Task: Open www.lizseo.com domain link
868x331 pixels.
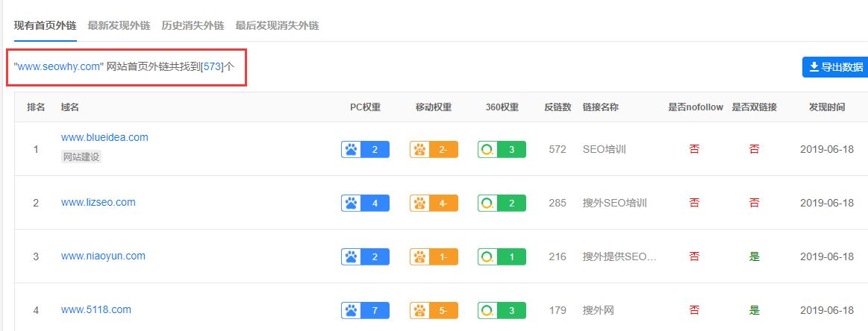Action: [x=98, y=202]
